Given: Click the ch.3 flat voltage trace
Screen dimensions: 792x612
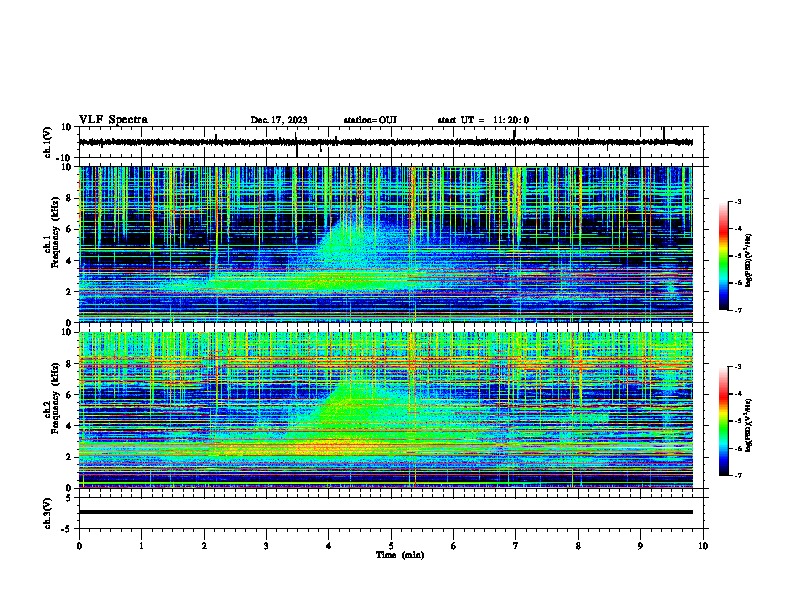Looking at the screenshot, I should point(386,512).
